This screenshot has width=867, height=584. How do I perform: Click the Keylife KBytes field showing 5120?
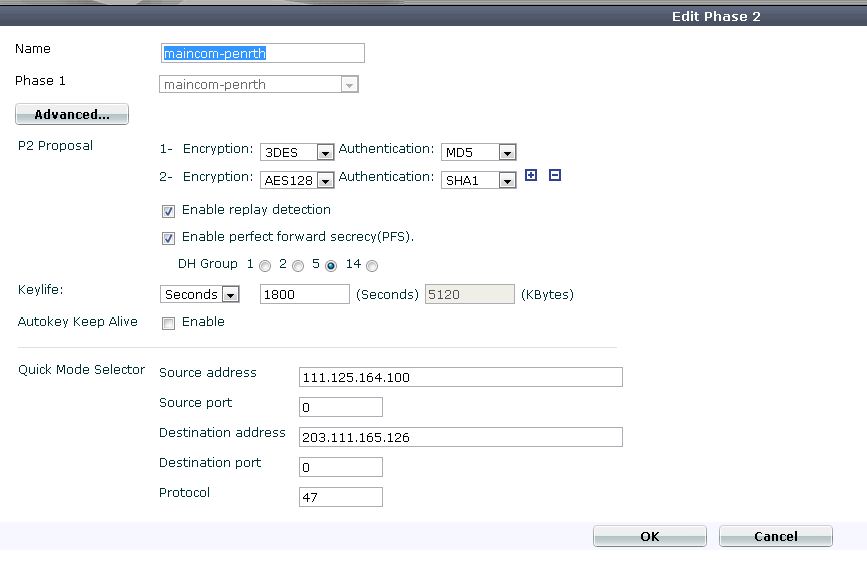pos(469,294)
